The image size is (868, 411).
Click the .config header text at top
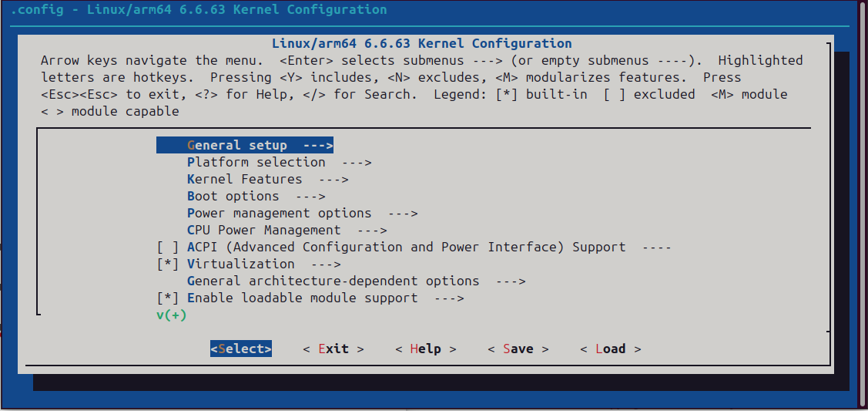(199, 9)
